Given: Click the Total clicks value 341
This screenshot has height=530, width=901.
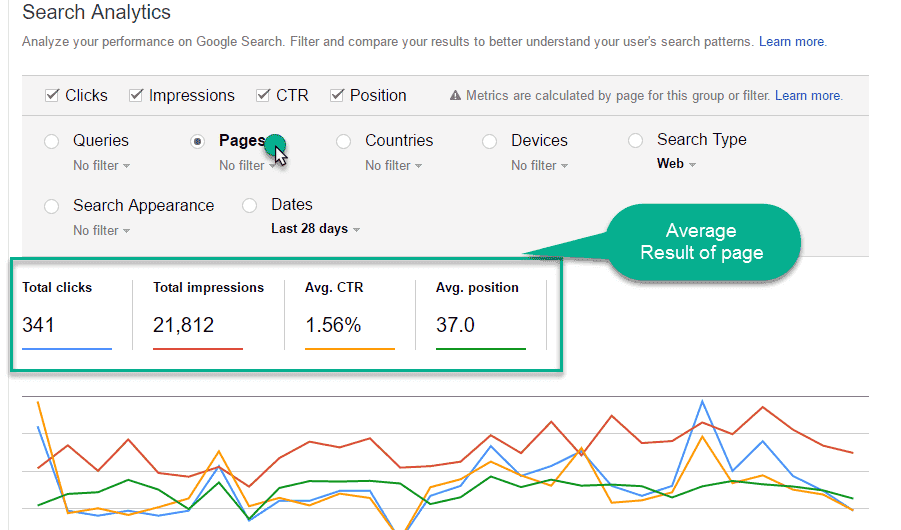Looking at the screenshot, I should 38,325.
